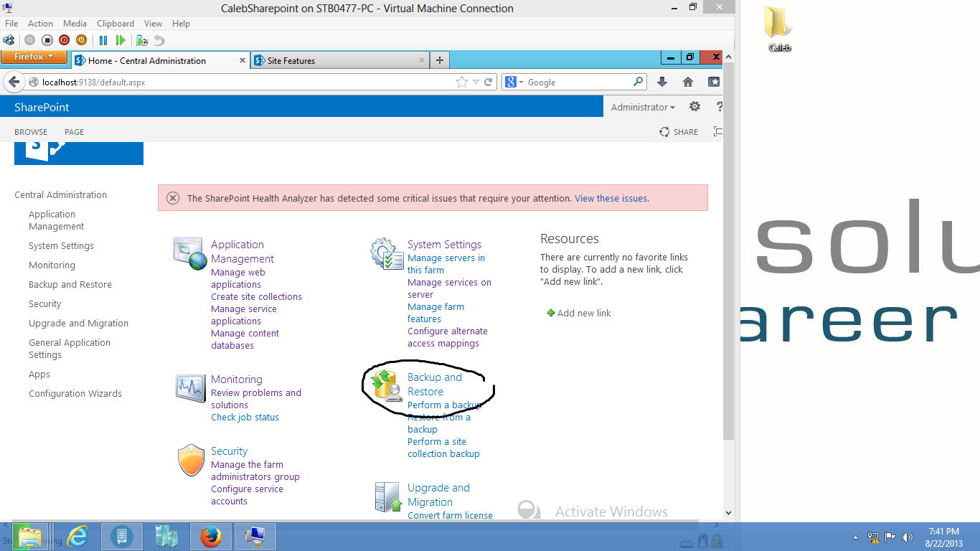Open the Clipboard menu

pyautogui.click(x=116, y=24)
